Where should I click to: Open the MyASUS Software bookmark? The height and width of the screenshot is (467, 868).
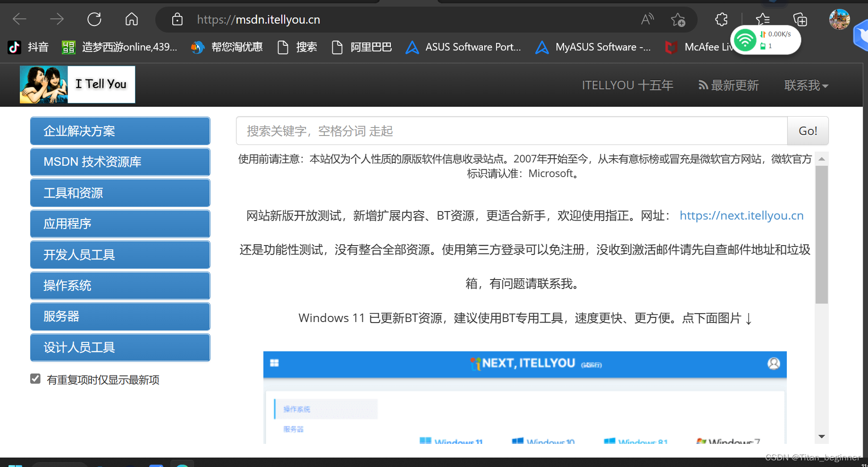593,47
